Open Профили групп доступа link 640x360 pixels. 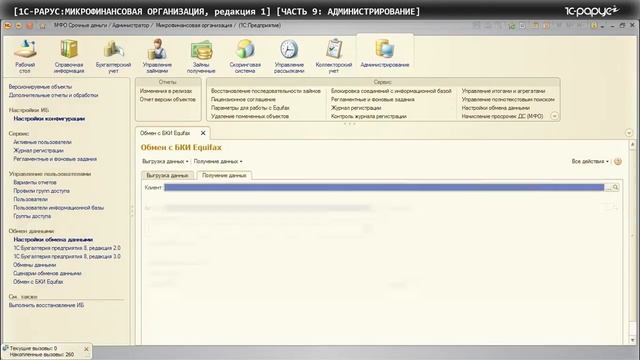[x=41, y=191]
